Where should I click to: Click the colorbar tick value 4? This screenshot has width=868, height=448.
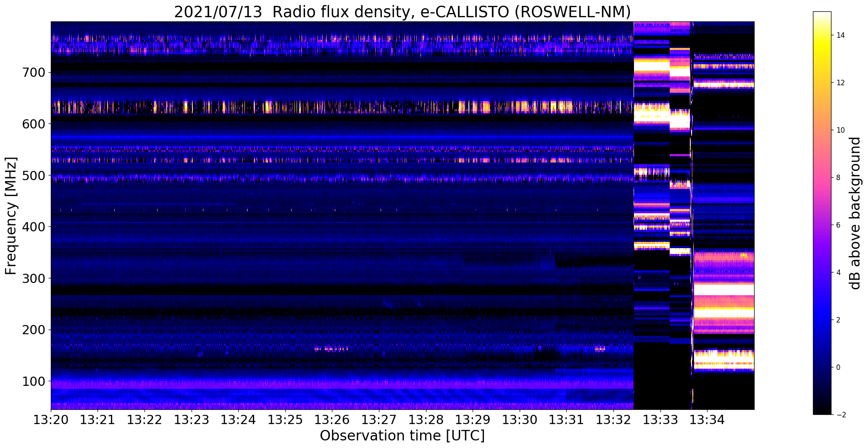[839, 272]
